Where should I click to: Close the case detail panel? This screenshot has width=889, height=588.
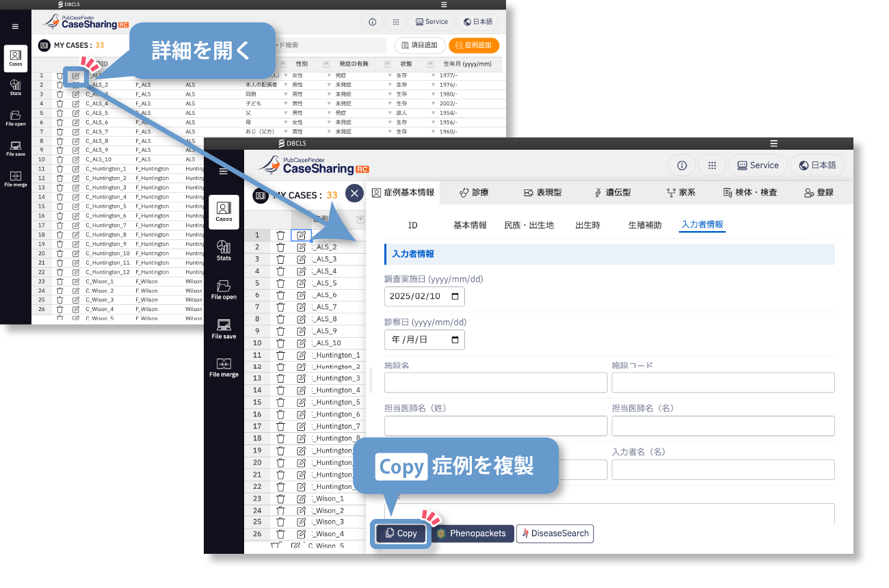tap(354, 193)
